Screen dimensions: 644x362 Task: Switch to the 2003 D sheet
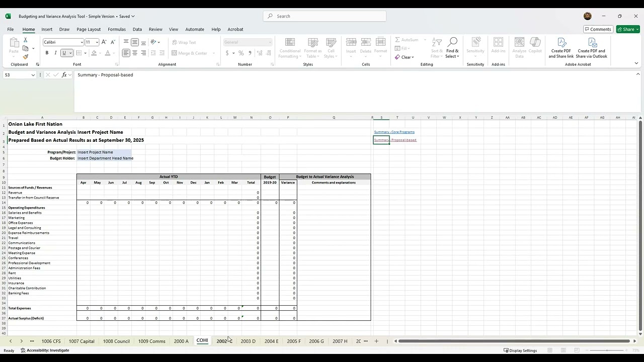[x=248, y=341]
